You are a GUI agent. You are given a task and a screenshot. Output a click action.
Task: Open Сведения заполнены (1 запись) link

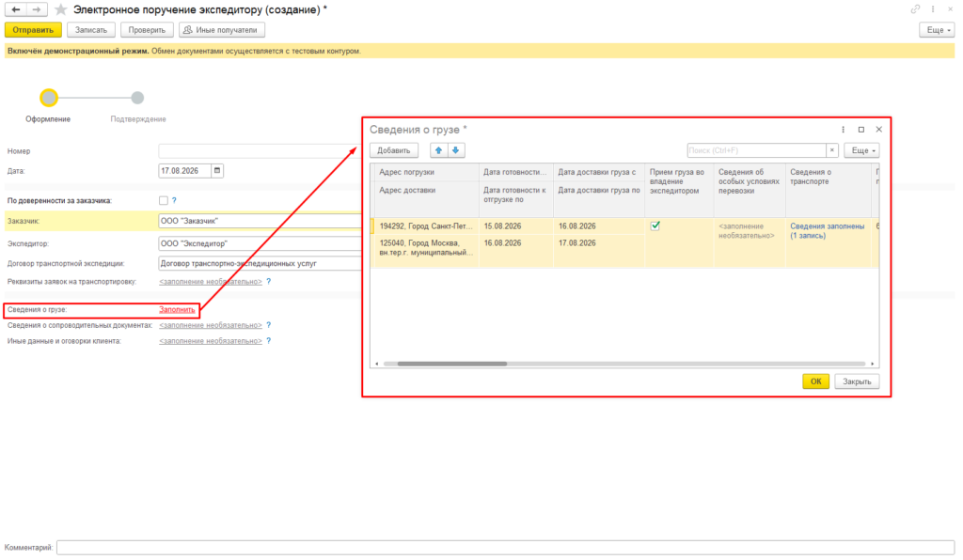pos(827,230)
